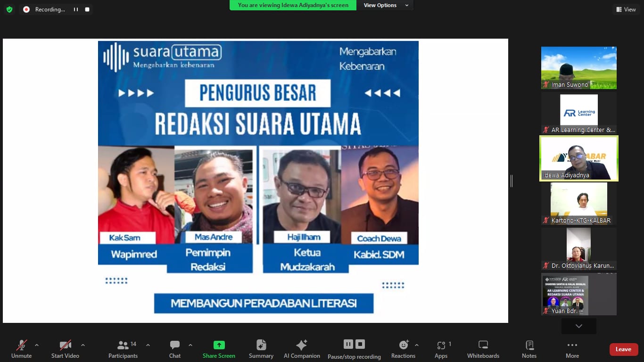Screen dimensions: 644x362
Task: Click the divider handle beside the shared screen
Action: pyautogui.click(x=512, y=181)
